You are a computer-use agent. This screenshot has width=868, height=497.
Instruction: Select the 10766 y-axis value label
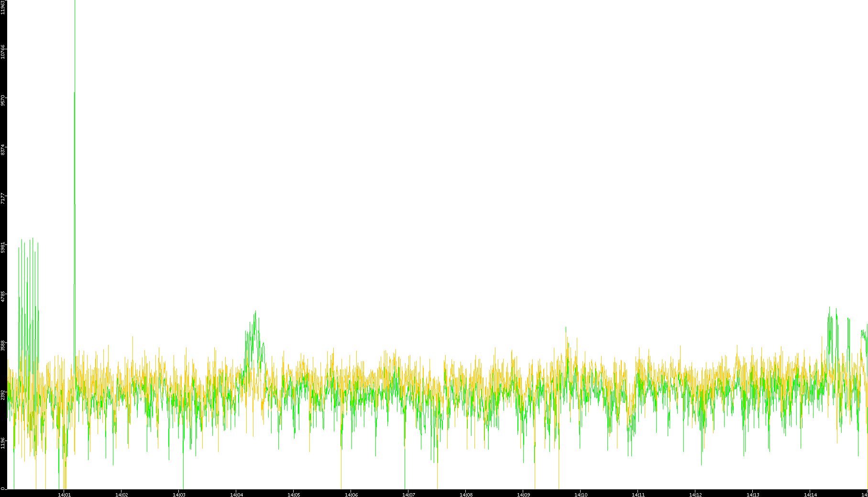[x=3, y=51]
